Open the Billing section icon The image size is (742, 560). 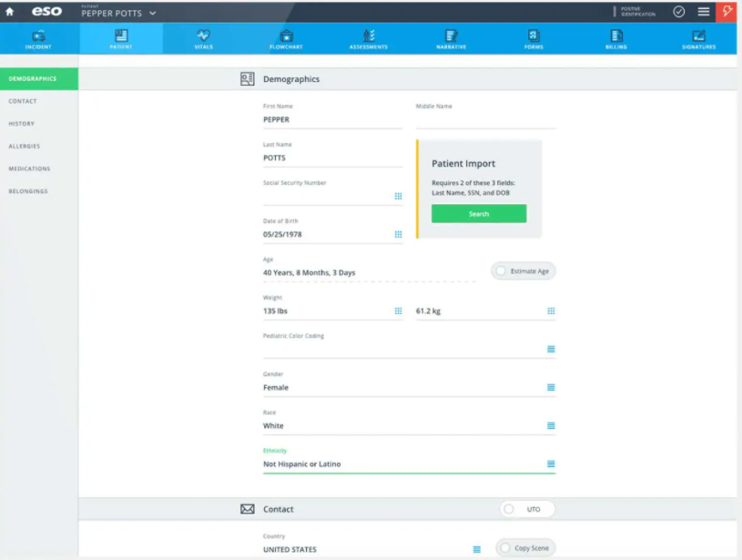[x=615, y=35]
